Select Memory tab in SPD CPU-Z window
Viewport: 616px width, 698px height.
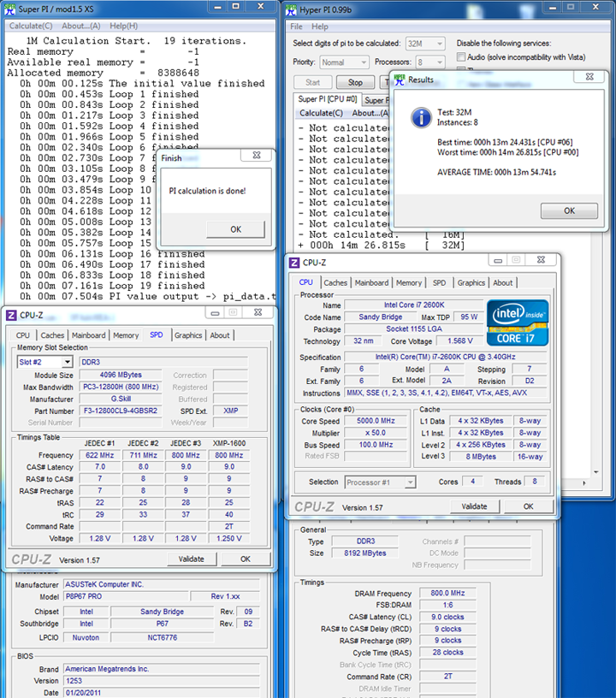126,335
